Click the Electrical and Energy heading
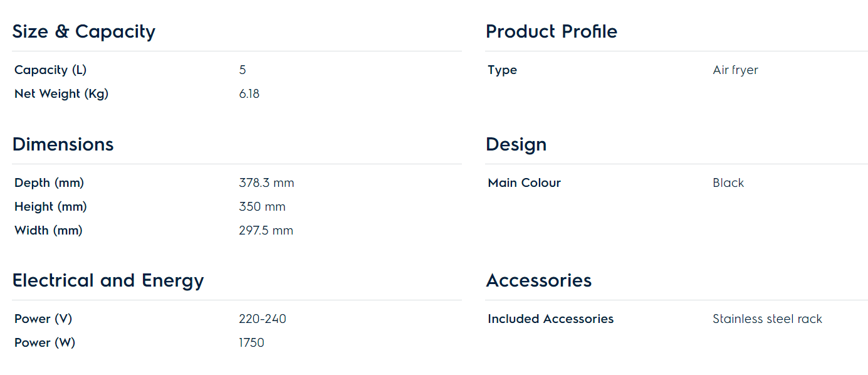 (x=108, y=280)
